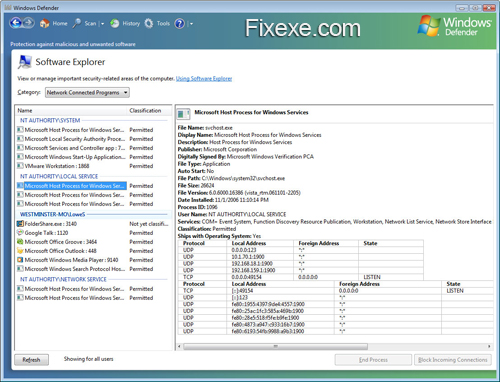The height and width of the screenshot is (382, 500).
Task: Open History icon in toolbar
Action: [115, 23]
